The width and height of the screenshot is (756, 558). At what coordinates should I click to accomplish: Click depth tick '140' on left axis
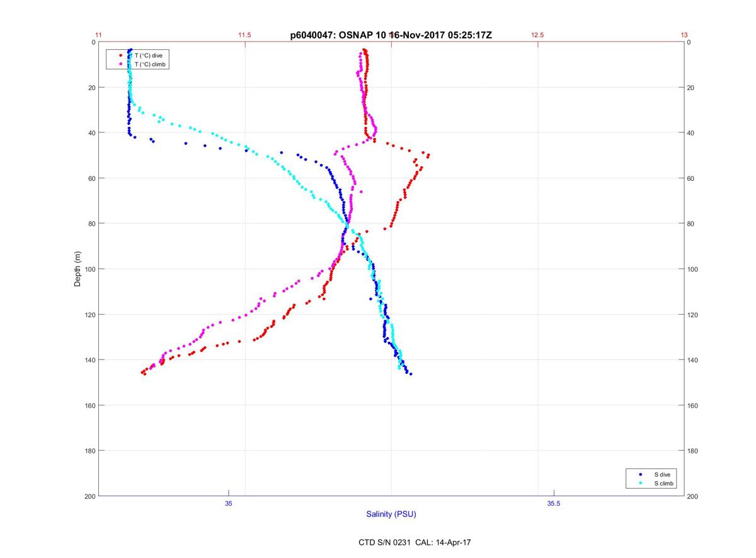click(90, 360)
